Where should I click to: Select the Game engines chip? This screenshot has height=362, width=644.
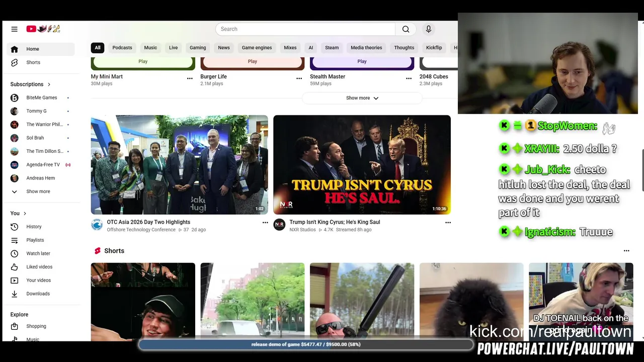(x=257, y=48)
